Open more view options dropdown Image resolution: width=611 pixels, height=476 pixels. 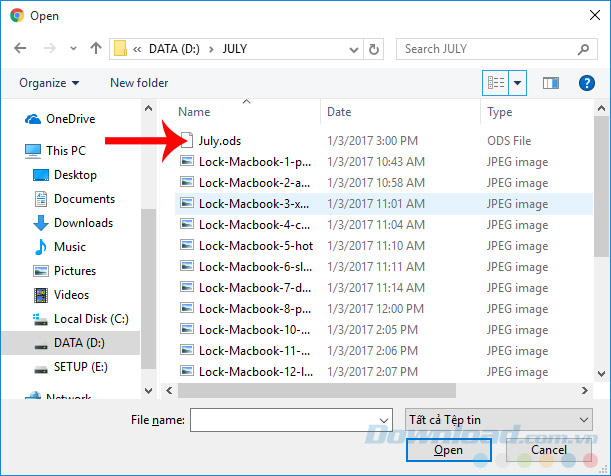pos(517,83)
